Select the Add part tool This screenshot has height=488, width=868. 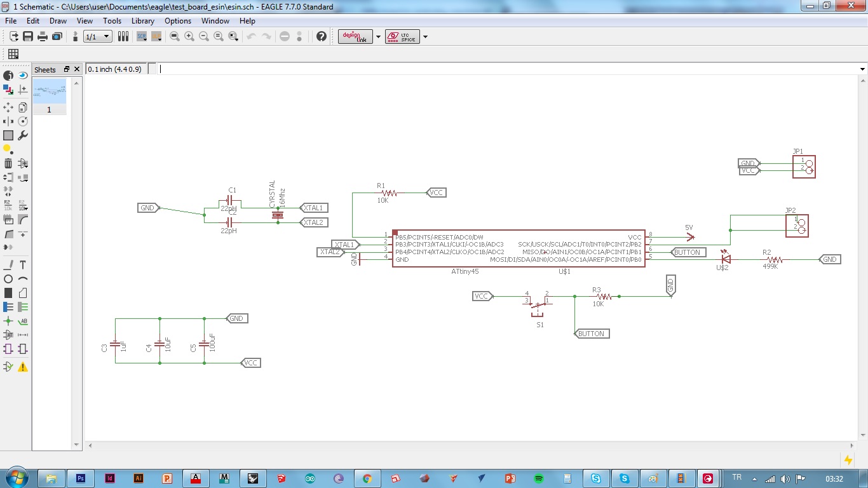point(23,163)
